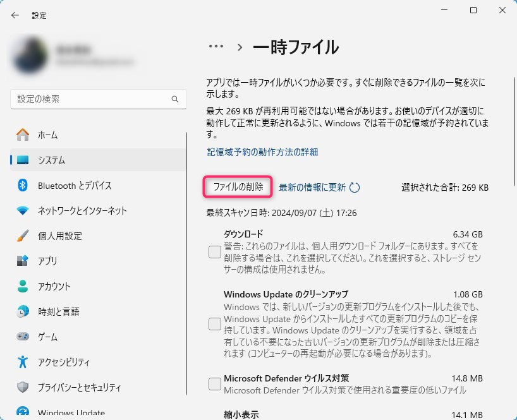
Task: Click the Bluetooth icon in sidebar
Action: point(23,185)
